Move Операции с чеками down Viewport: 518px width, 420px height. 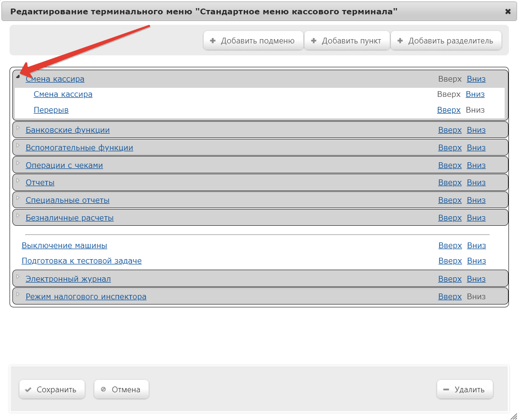476,166
